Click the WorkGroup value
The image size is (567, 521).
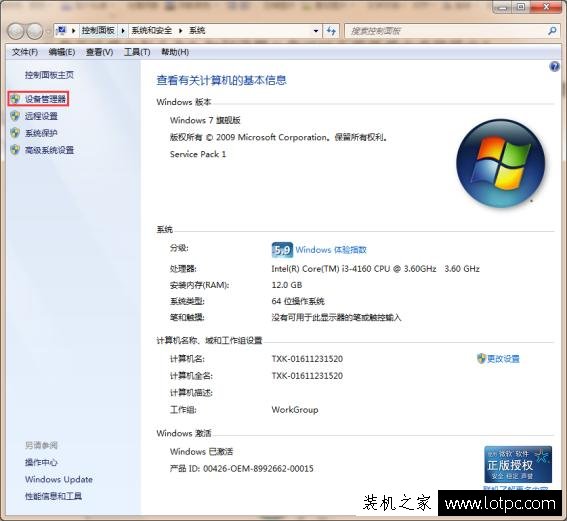295,410
